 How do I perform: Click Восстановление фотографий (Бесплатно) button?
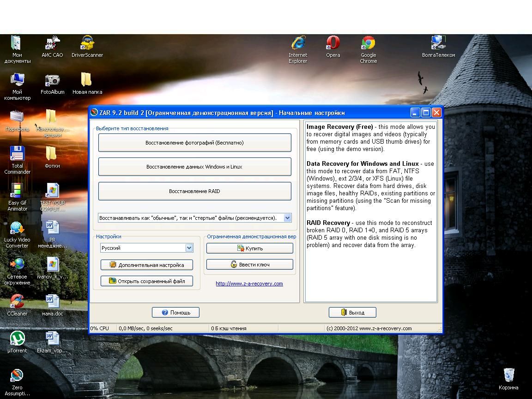click(194, 143)
